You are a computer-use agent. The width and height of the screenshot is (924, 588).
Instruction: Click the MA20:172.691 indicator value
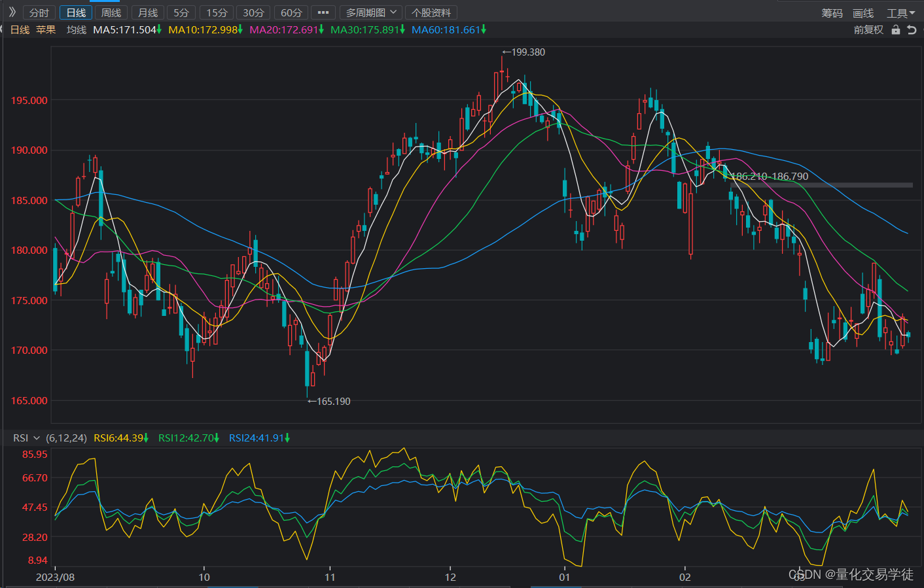tap(287, 30)
